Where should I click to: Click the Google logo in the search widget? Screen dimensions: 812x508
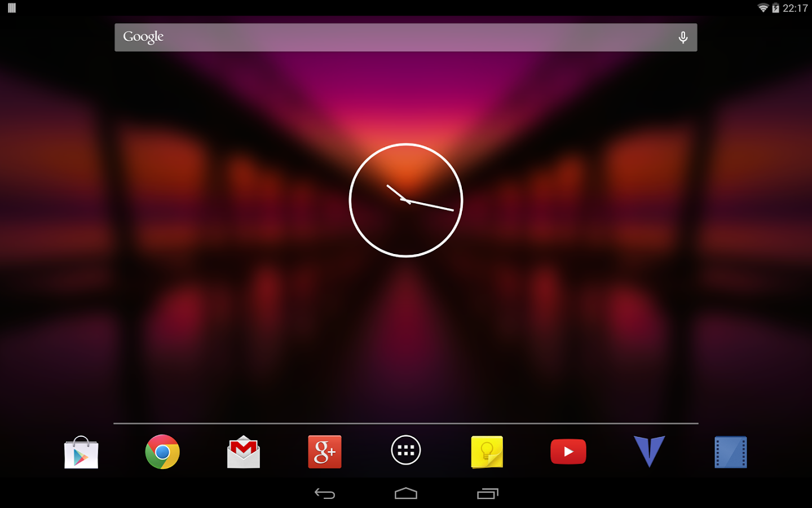(x=143, y=37)
